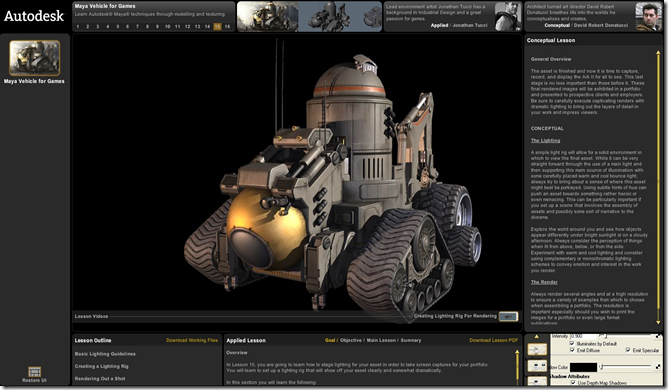Image resolution: width=668 pixels, height=390 pixels.
Task: Click the video player button beside Creating Lighting Rig For Rendering
Action: coord(508,317)
